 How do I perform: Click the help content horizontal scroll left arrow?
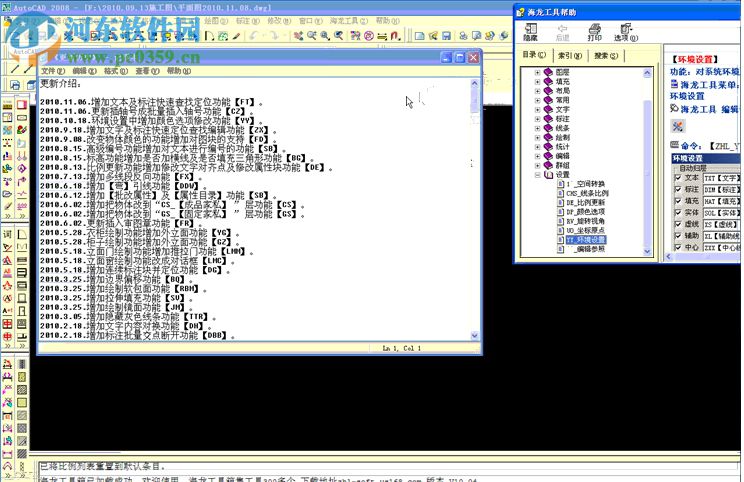(x=669, y=257)
